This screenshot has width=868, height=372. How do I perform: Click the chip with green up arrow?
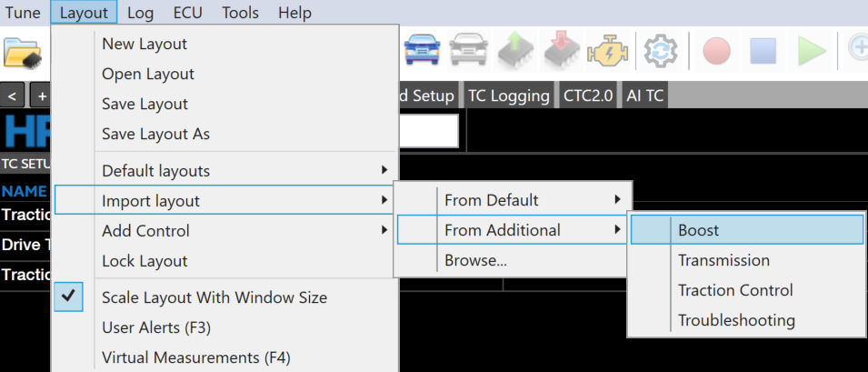[515, 52]
